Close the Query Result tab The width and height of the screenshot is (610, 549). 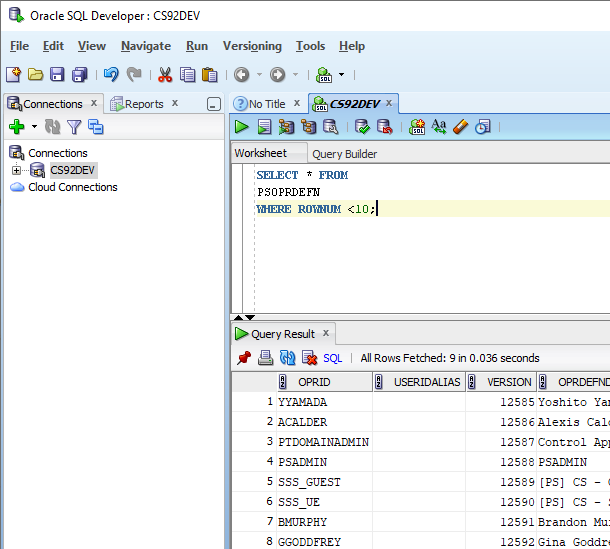tap(326, 333)
